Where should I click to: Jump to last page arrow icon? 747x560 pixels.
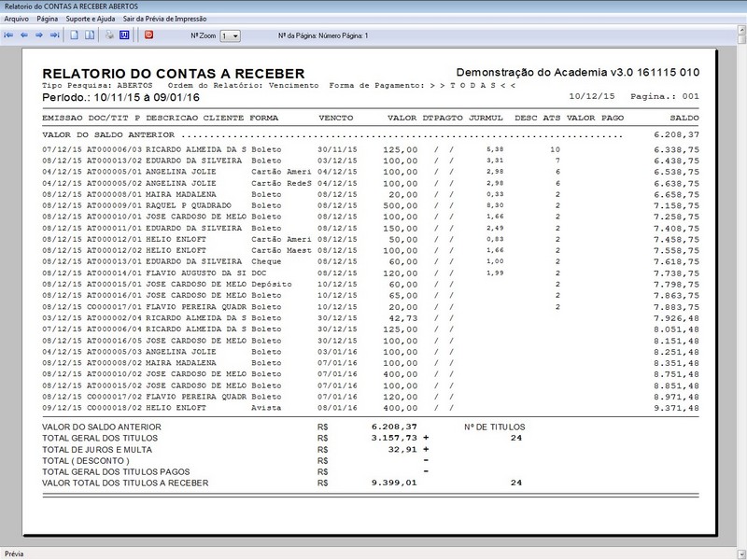(x=54, y=35)
